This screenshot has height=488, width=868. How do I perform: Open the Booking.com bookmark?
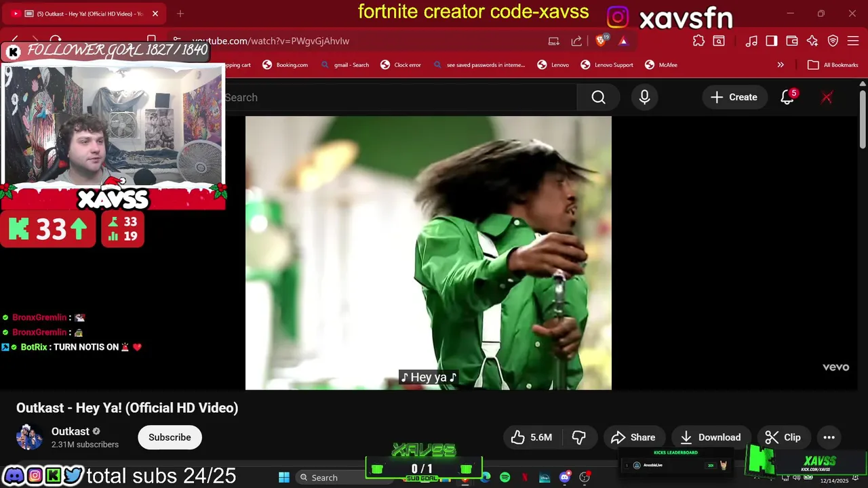coord(285,65)
